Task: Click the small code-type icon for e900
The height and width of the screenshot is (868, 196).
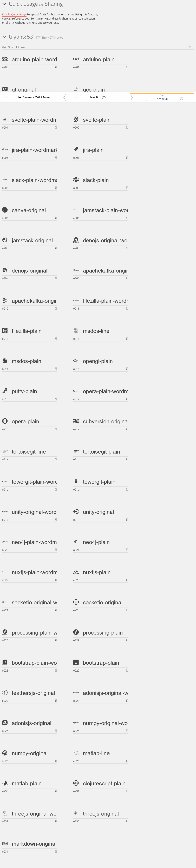Action: click(55, 67)
